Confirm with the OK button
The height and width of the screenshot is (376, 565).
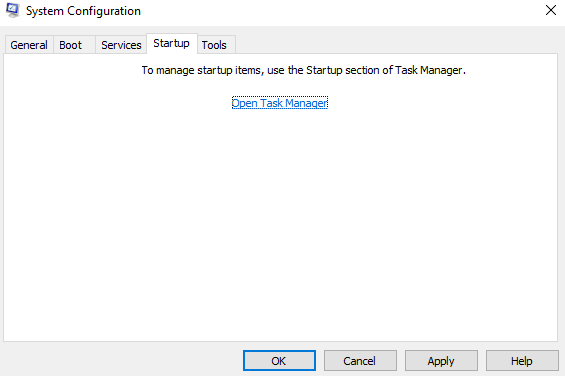[x=279, y=360]
